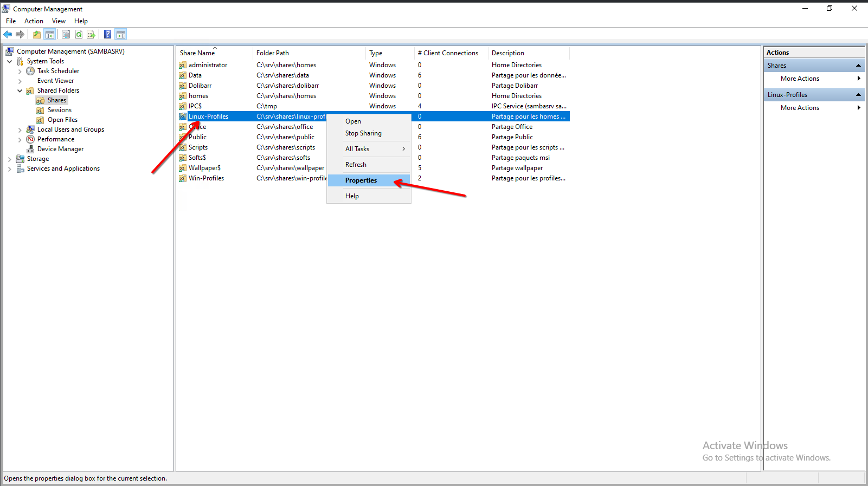
Task: Click the IPC$ share icon
Action: tap(183, 106)
